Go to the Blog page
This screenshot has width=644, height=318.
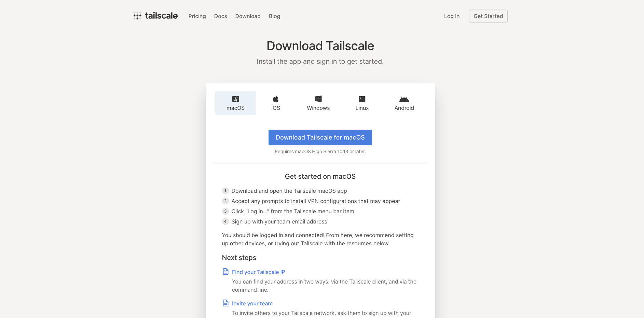click(274, 16)
